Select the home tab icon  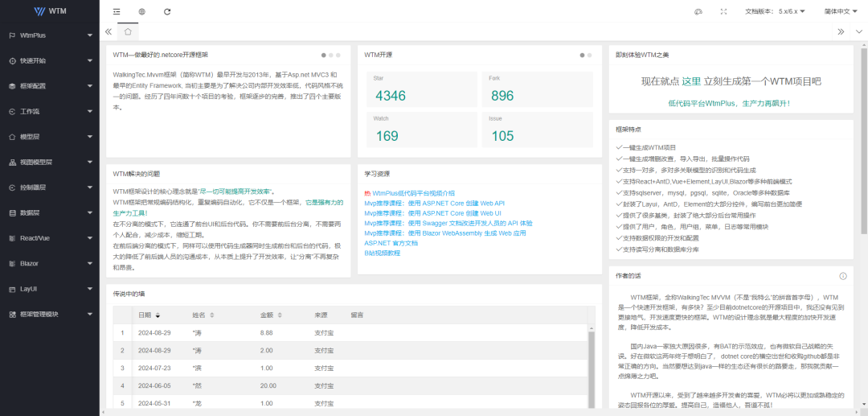tap(128, 31)
